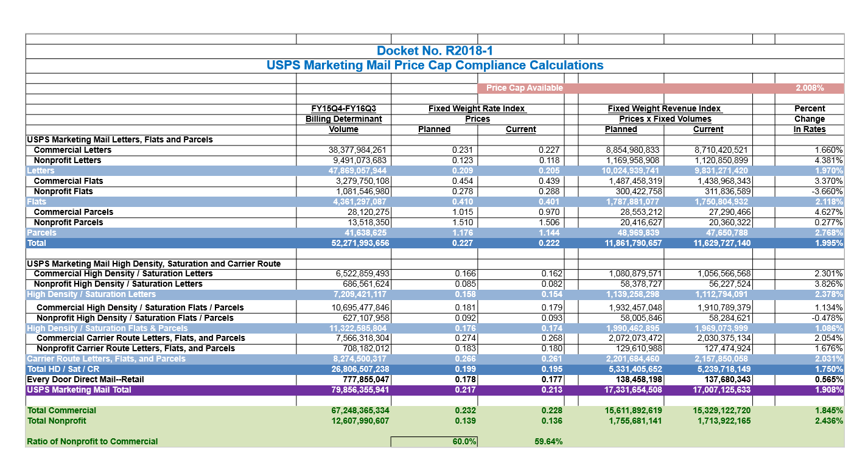Viewport: 868px width, 476px height.
Task: Click 'USPS Marketing Mail High Density, Saturation and Carrier Route' heading
Action: pyautogui.click(x=154, y=264)
